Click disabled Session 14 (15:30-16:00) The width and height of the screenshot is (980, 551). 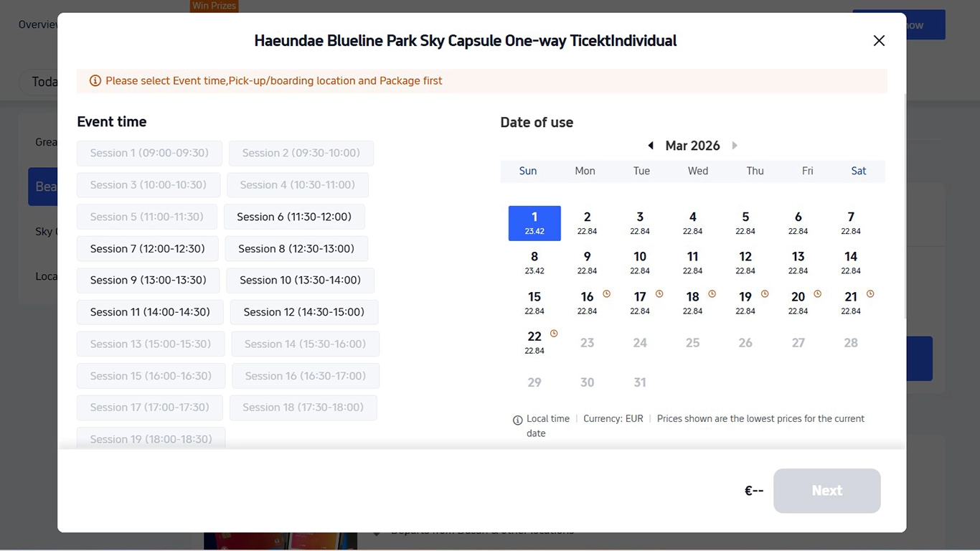pyautogui.click(x=306, y=344)
